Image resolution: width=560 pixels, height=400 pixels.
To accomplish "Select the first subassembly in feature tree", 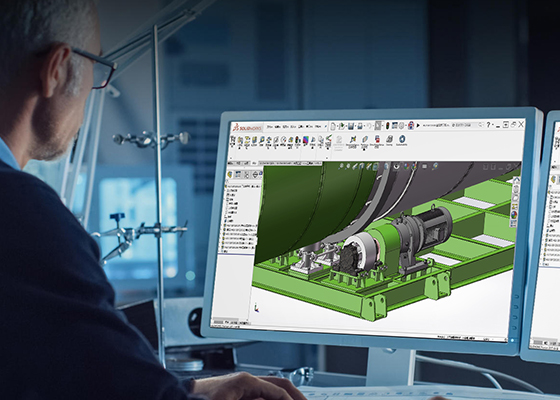I will (x=240, y=225).
